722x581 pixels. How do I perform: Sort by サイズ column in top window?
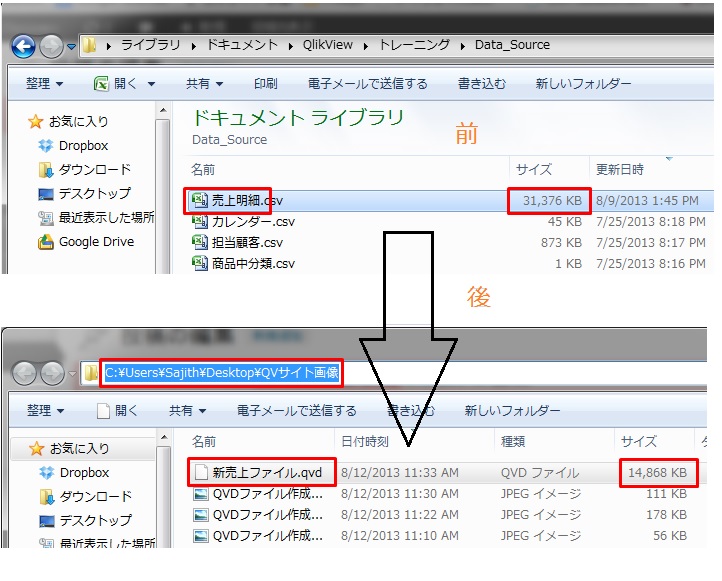tap(534, 169)
